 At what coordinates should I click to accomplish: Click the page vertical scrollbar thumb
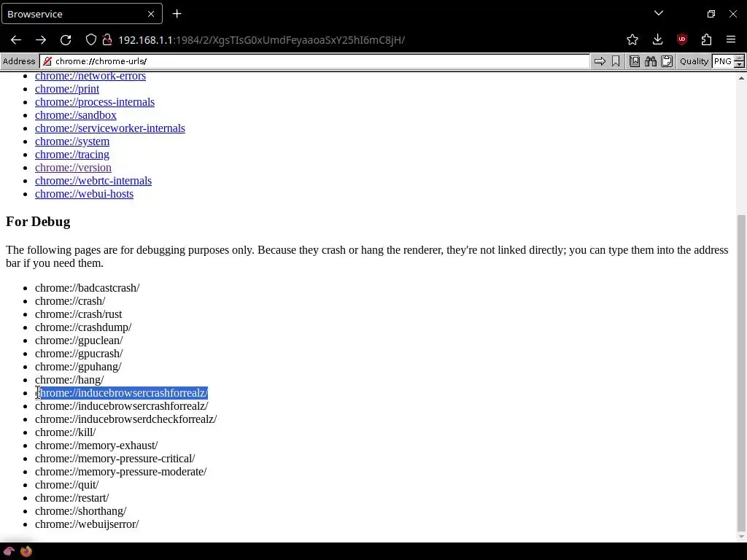[x=741, y=373]
